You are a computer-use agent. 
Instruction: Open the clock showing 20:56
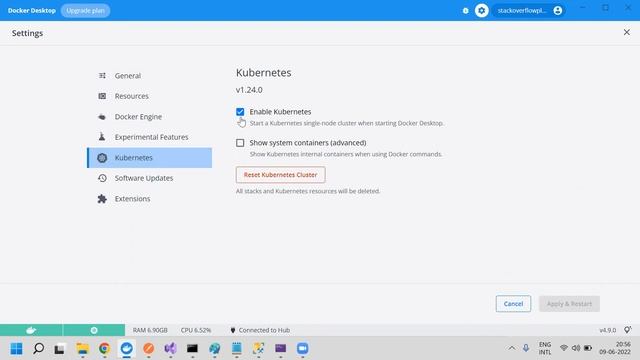(x=615, y=348)
